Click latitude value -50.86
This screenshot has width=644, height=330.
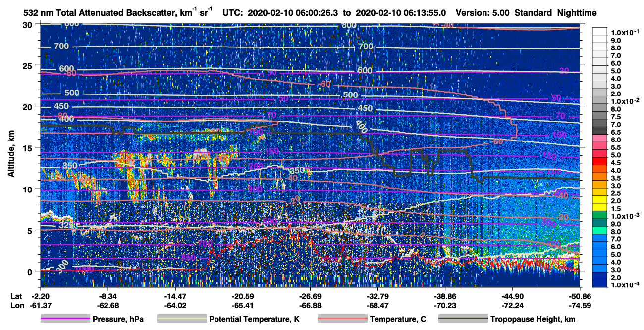[580, 296]
